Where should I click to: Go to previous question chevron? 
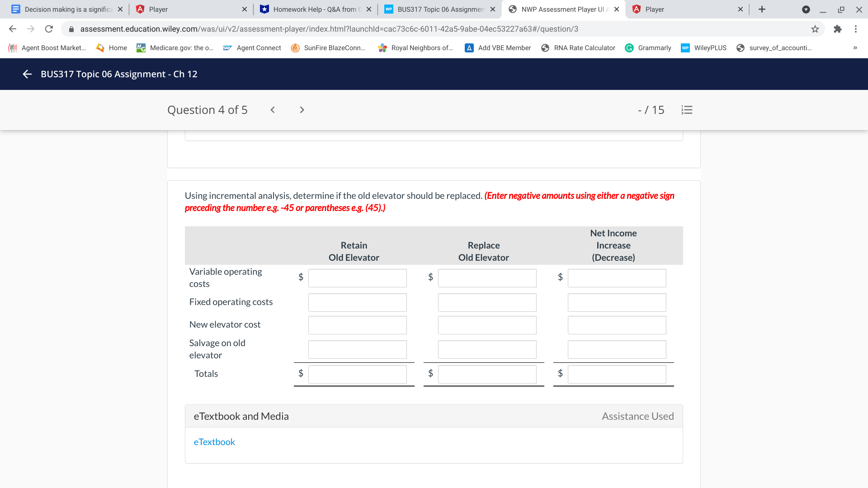(x=273, y=110)
